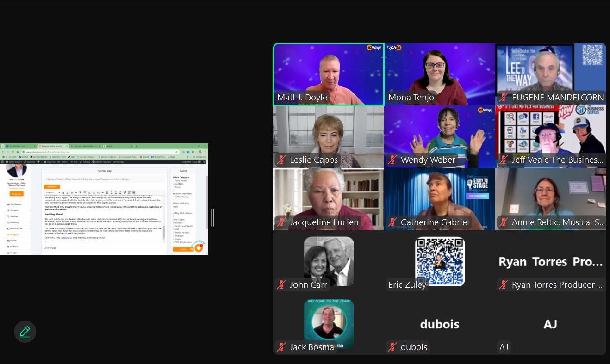Select Eric Zuley's QR code video tile
Image resolution: width=610 pixels, height=364 pixels.
(440, 261)
